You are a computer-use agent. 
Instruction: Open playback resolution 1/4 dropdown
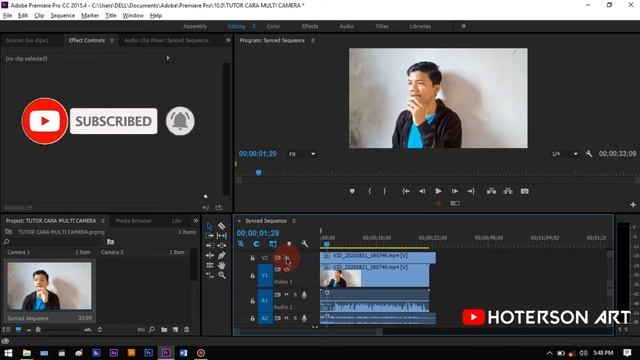tap(565, 154)
